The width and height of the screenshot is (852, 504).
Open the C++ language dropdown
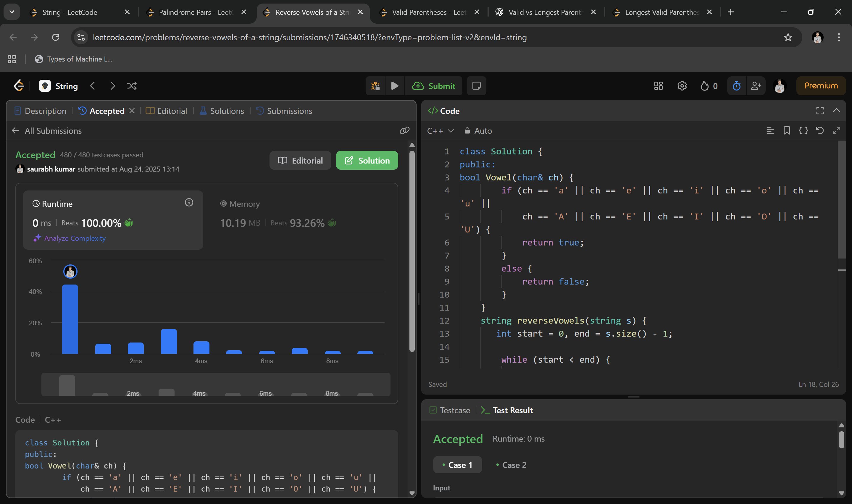[x=440, y=131]
